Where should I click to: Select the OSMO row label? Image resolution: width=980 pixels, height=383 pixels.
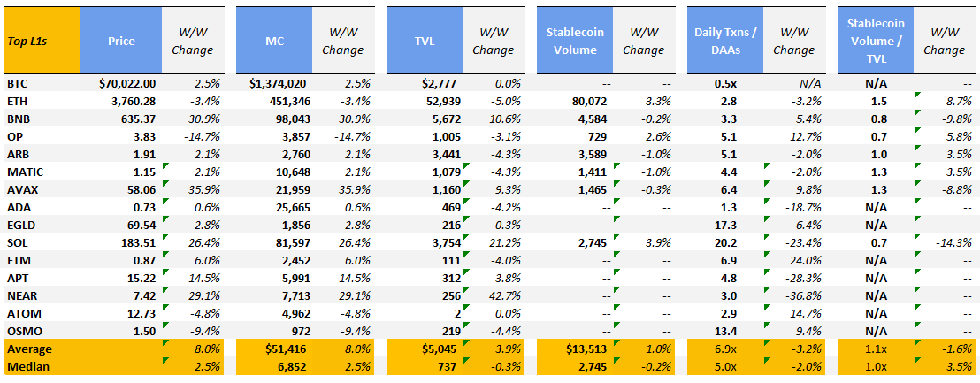pyautogui.click(x=22, y=331)
